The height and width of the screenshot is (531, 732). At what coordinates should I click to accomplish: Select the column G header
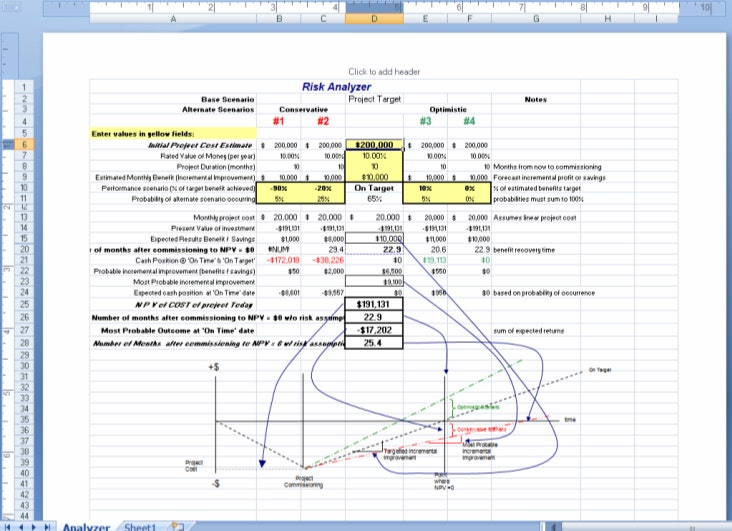click(x=535, y=19)
